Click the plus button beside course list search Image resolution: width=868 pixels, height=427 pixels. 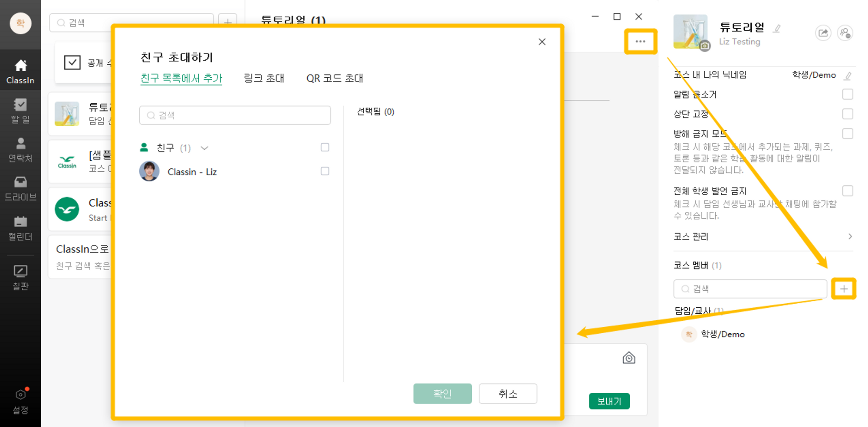pyautogui.click(x=228, y=22)
